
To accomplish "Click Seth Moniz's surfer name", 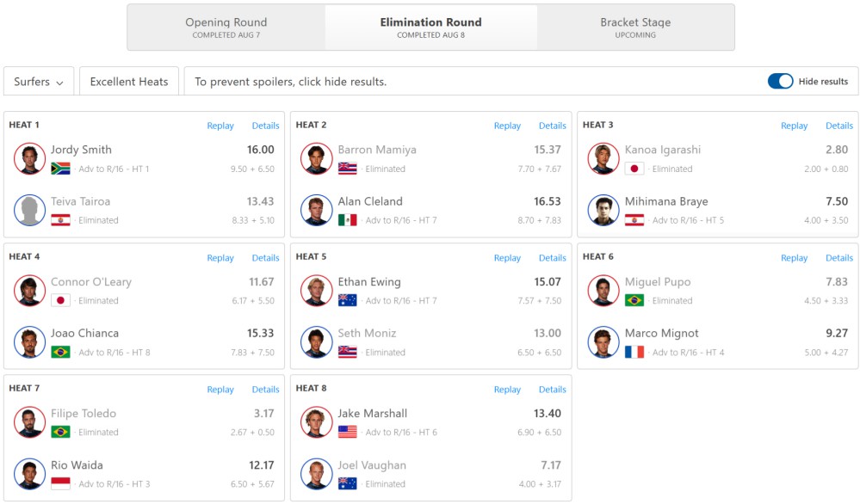I will pyautogui.click(x=367, y=333).
